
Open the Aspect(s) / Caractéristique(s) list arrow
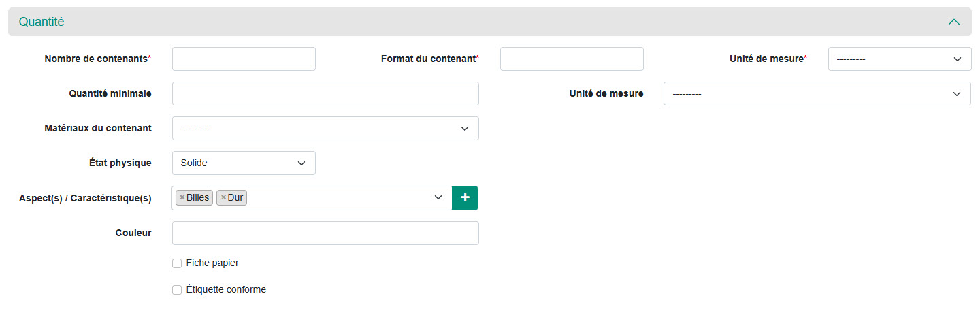pos(438,197)
